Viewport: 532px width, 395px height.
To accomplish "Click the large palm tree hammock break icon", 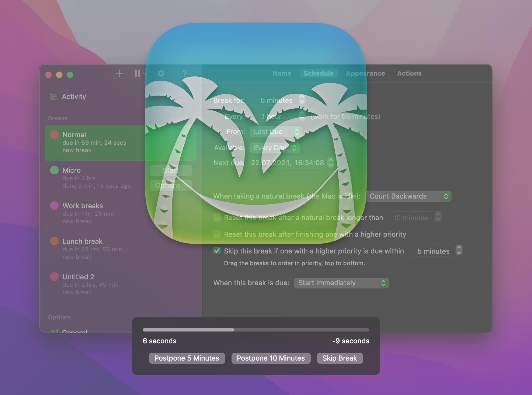I will pos(256,133).
